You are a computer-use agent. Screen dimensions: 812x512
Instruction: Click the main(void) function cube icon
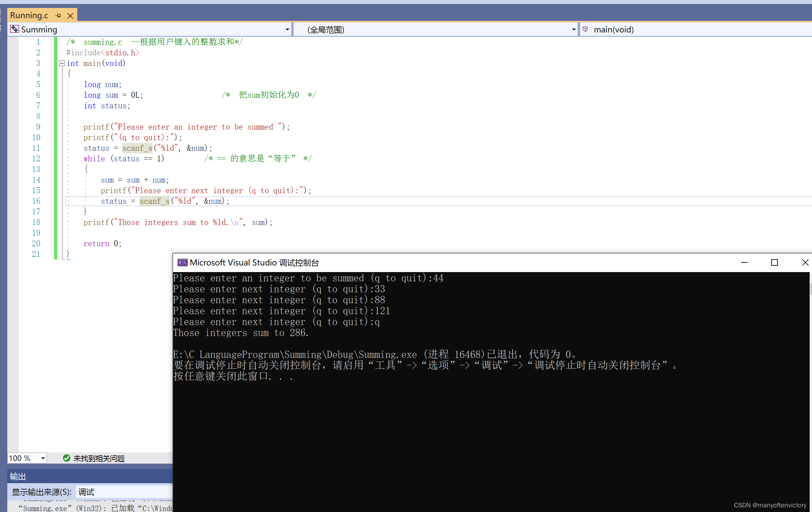tap(586, 29)
